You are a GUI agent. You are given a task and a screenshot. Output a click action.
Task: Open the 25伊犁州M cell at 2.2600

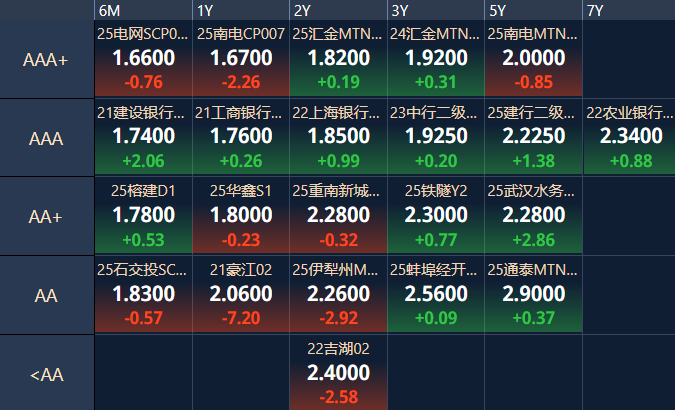[338, 295]
